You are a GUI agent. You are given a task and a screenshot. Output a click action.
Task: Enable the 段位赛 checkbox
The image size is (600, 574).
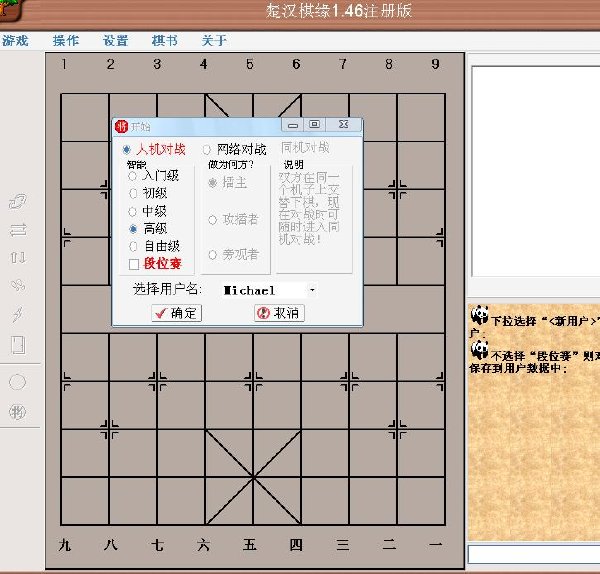pos(134,264)
